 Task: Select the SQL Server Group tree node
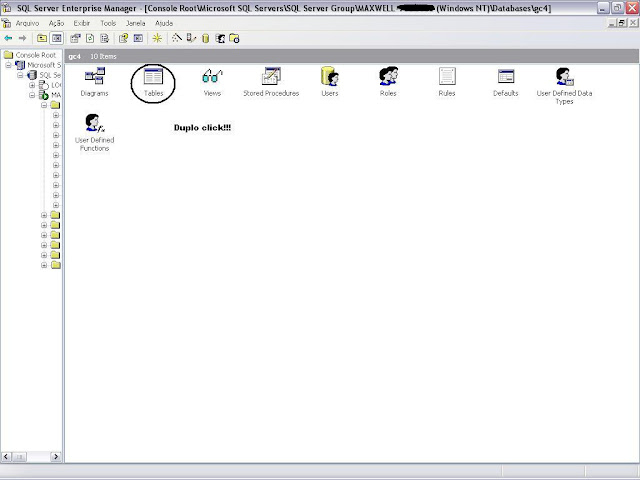50,75
